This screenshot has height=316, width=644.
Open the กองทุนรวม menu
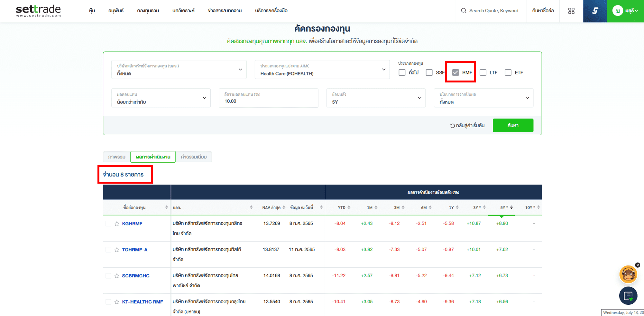point(148,11)
